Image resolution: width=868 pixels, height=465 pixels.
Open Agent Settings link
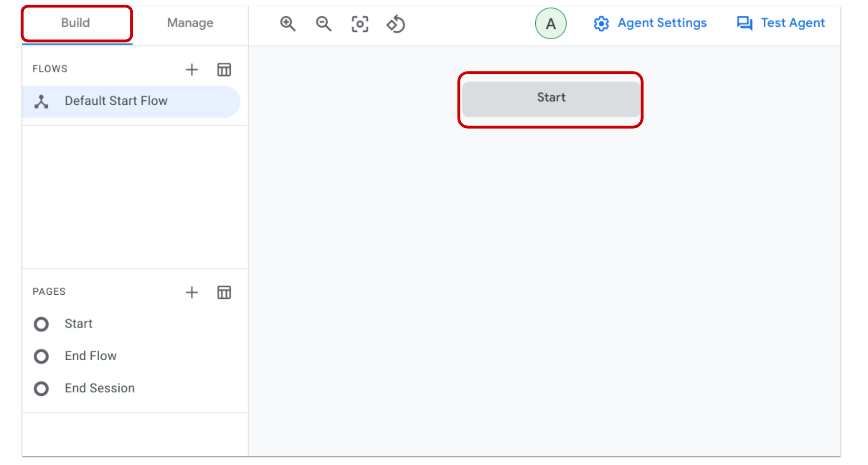click(662, 23)
